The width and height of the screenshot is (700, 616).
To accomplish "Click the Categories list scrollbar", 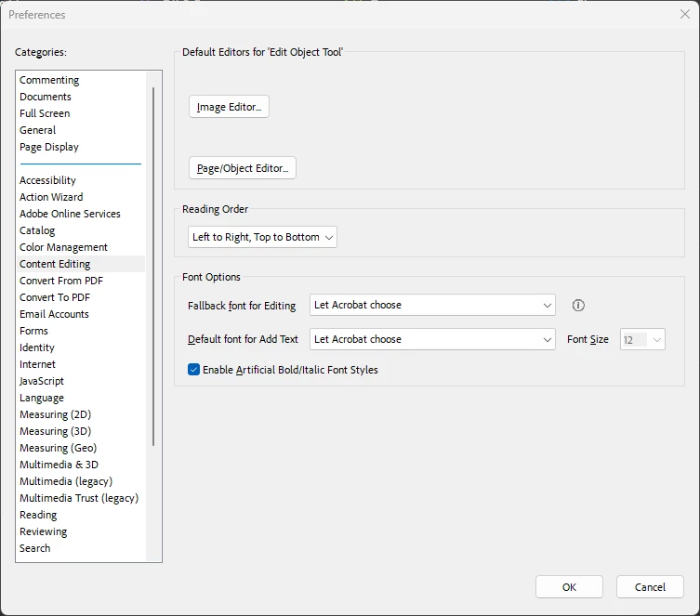I will pos(153,267).
